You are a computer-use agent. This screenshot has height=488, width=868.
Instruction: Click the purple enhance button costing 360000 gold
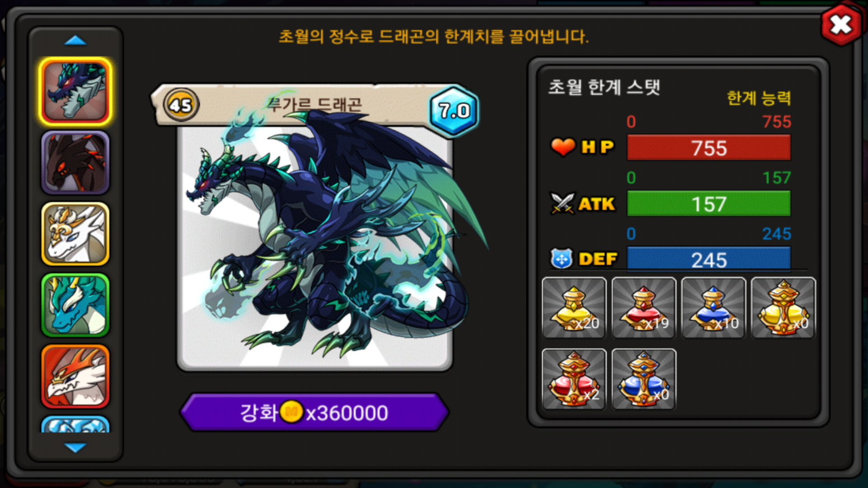(314, 412)
